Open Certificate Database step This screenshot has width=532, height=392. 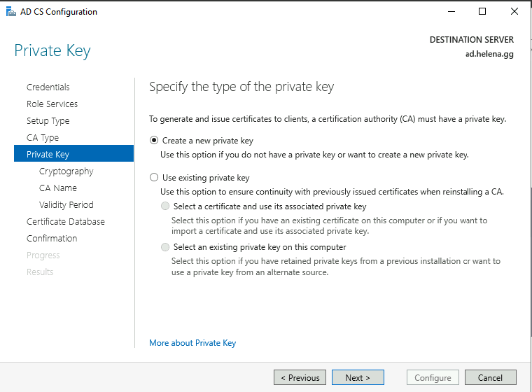pos(66,222)
